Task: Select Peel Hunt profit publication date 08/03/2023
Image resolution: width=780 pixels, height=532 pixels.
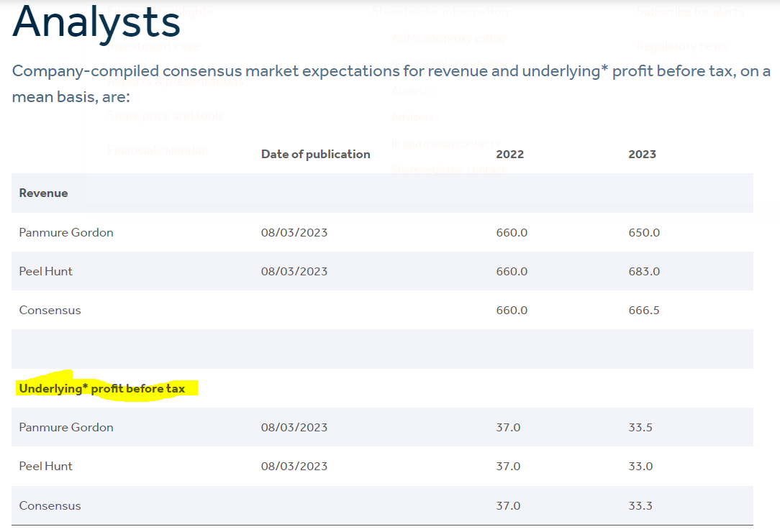Action: tap(294, 466)
